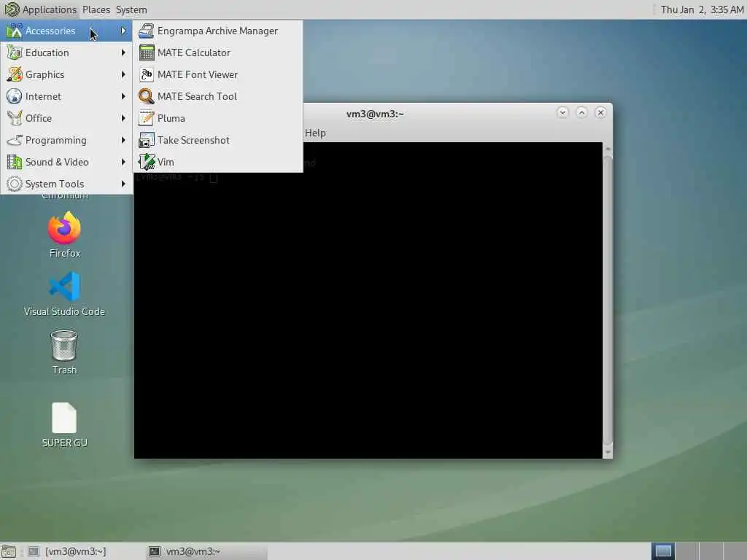Screen dimensions: 747x560
Task: Click the calculator icon
Action: [x=146, y=52]
